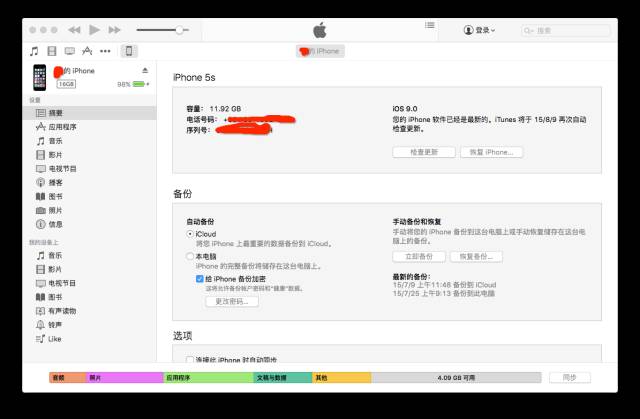The height and width of the screenshot is (419, 640).
Task: Select 电视节目 under settings section
Action: 90,168
